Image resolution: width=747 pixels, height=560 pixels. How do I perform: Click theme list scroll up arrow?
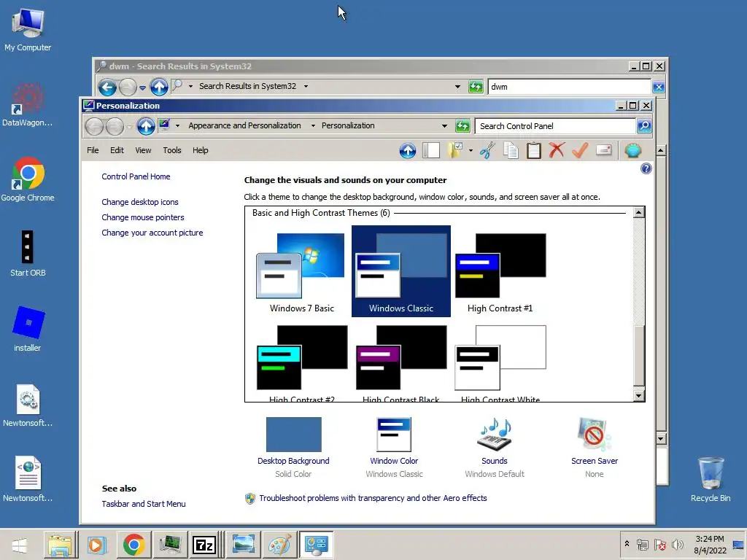(x=639, y=212)
